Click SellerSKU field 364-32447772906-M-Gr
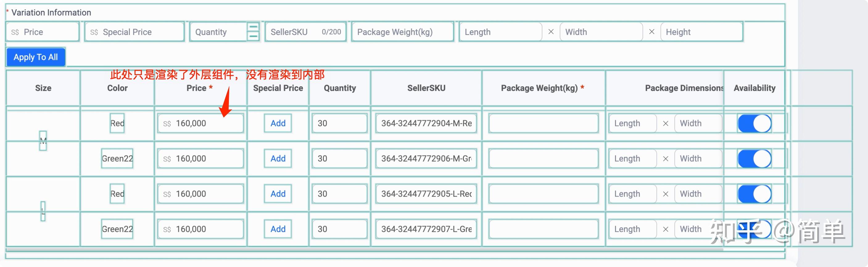This screenshot has width=868, height=267. pos(426,159)
